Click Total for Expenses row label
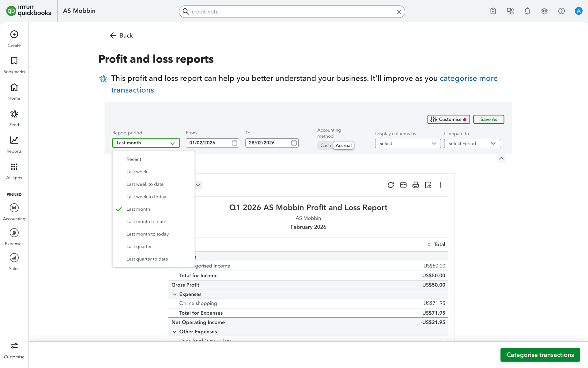The width and height of the screenshot is (588, 368). (201, 313)
